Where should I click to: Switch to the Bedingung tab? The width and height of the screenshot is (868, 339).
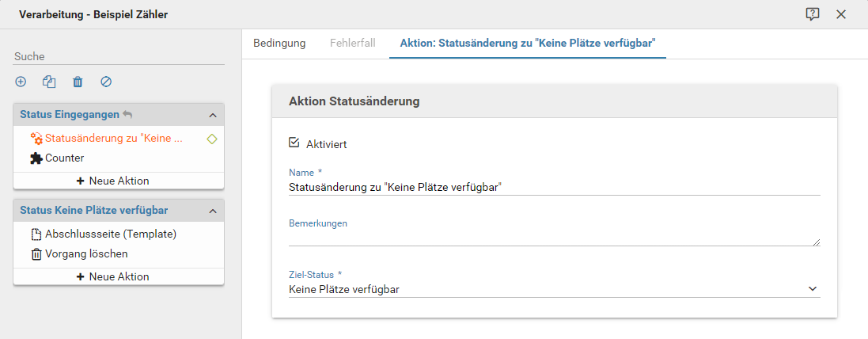click(x=279, y=43)
